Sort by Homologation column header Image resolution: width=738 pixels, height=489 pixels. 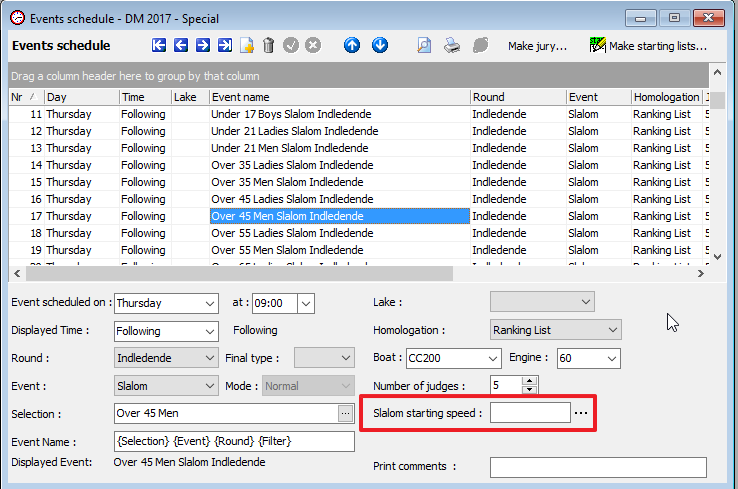click(x=666, y=97)
